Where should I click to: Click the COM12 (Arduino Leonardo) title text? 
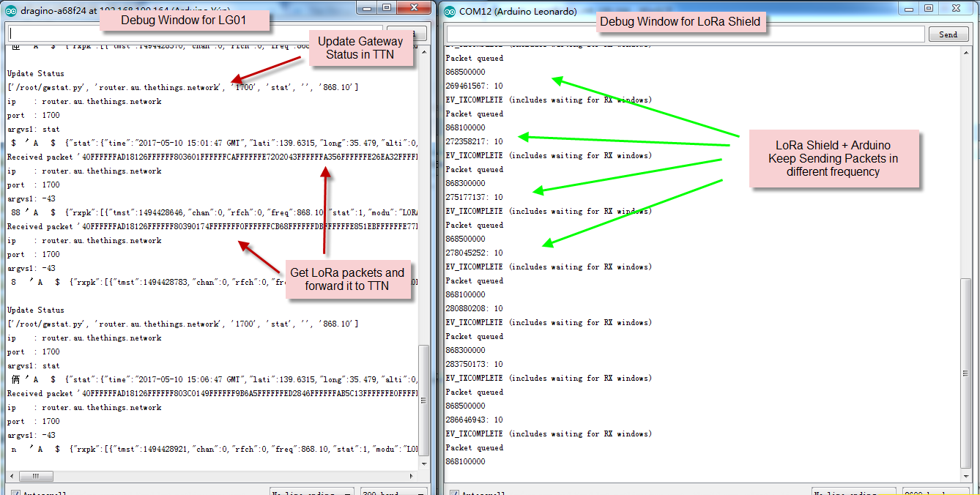[x=518, y=12]
